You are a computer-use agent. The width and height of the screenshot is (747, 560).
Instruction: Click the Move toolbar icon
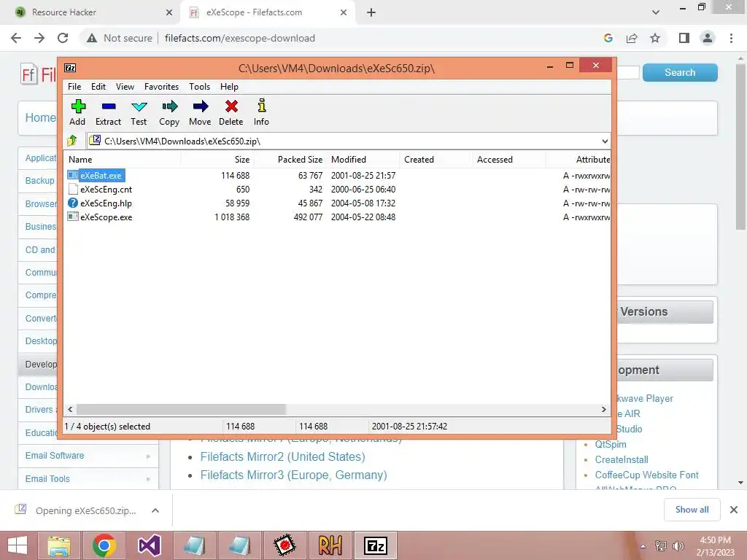tap(200, 106)
